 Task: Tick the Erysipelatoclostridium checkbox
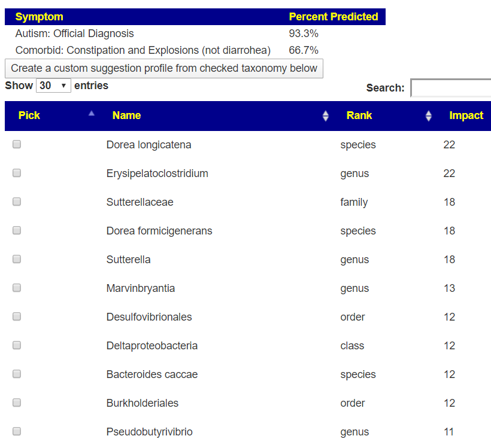tap(17, 173)
